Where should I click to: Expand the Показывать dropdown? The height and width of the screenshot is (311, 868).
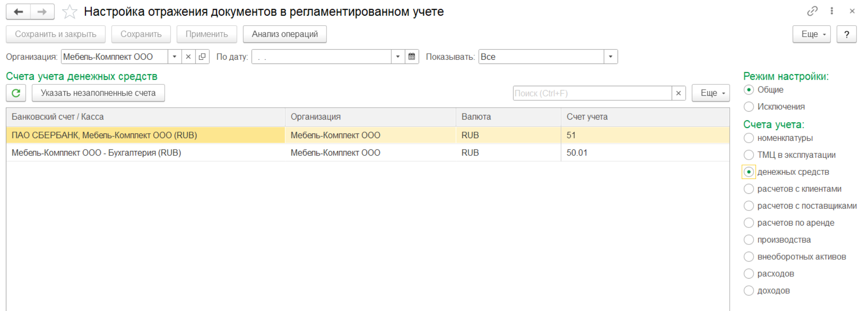(610, 57)
